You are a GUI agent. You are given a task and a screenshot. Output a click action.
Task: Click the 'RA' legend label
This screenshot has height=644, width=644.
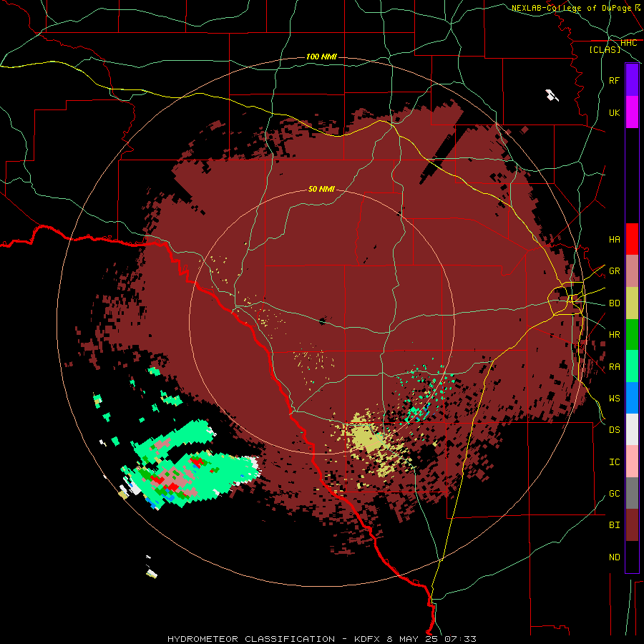tap(615, 366)
